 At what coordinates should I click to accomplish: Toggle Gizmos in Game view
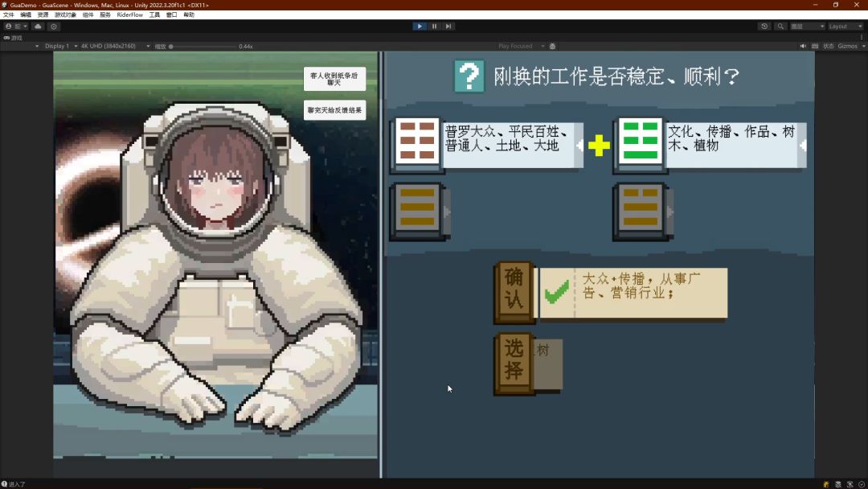tap(847, 47)
